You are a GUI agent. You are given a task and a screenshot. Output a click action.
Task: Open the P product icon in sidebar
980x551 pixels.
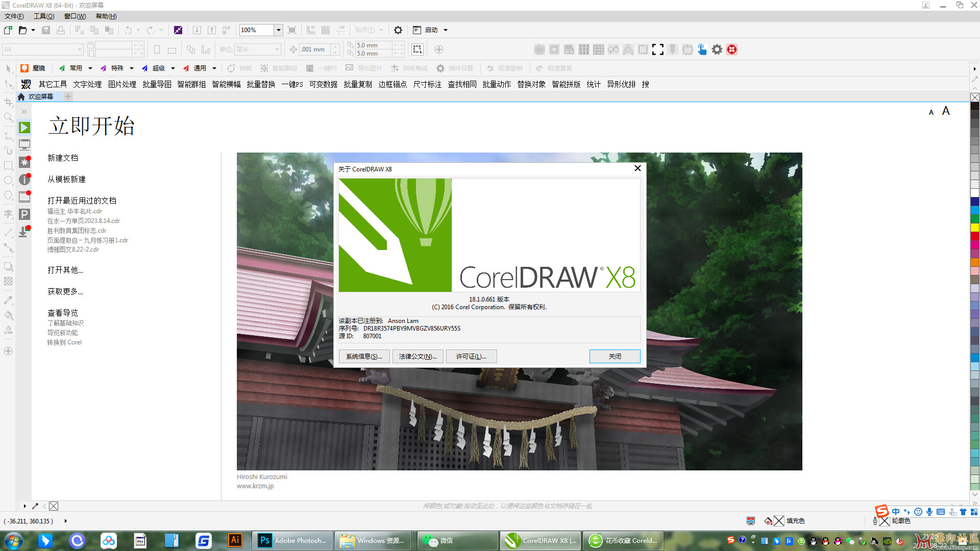[24, 214]
